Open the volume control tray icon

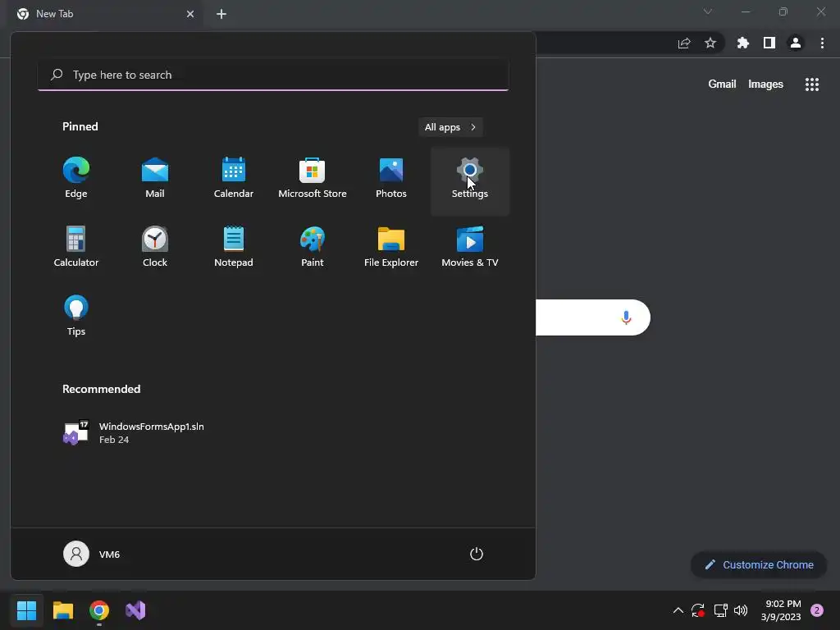(x=741, y=610)
